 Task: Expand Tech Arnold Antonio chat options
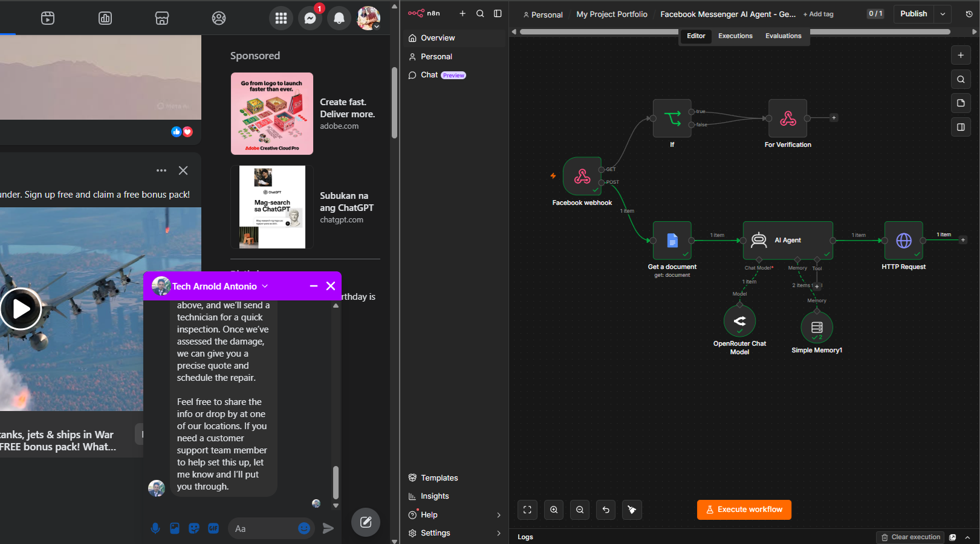(265, 287)
